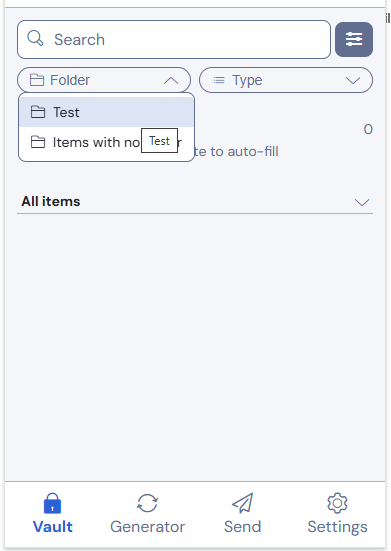Focus the Search input field
391x551 pixels.
(x=174, y=39)
